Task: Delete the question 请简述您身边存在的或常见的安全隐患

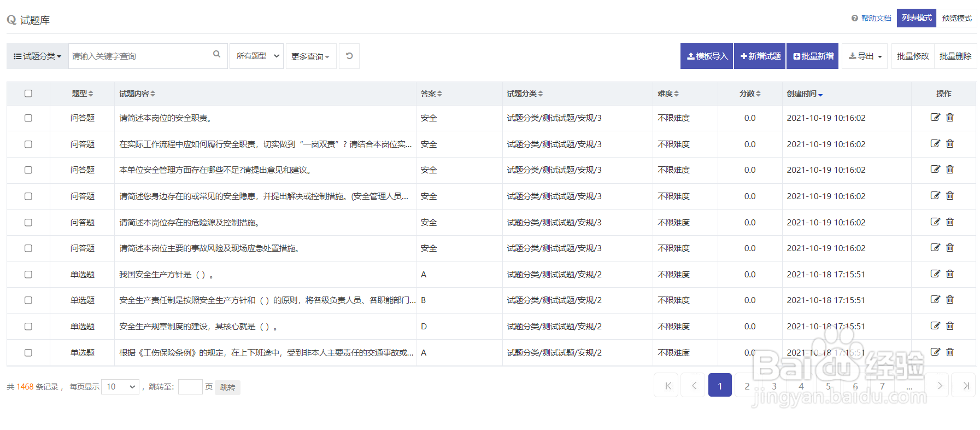Action: [950, 195]
